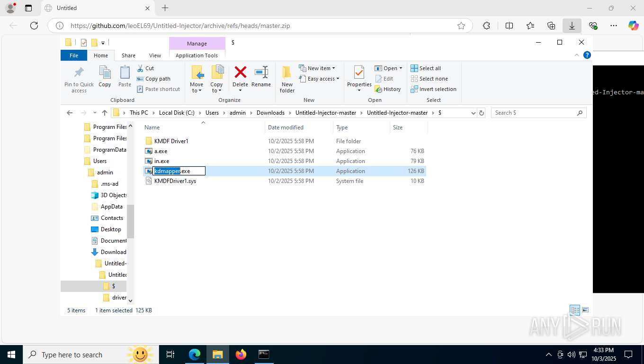
Task: Select the $ folder in tree
Action: coord(113,286)
